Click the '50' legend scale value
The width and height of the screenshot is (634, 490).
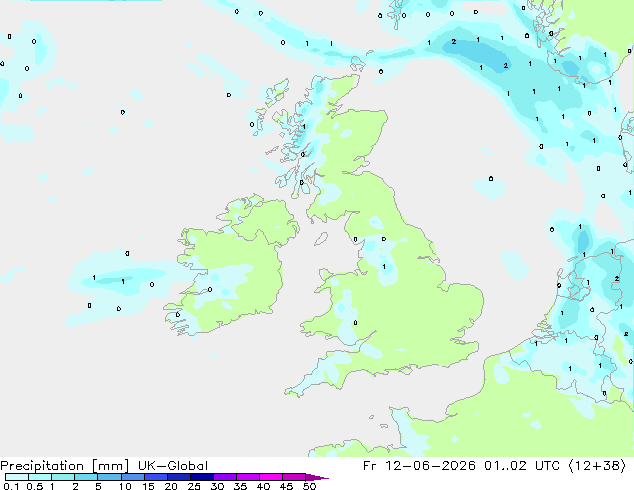coord(309,486)
